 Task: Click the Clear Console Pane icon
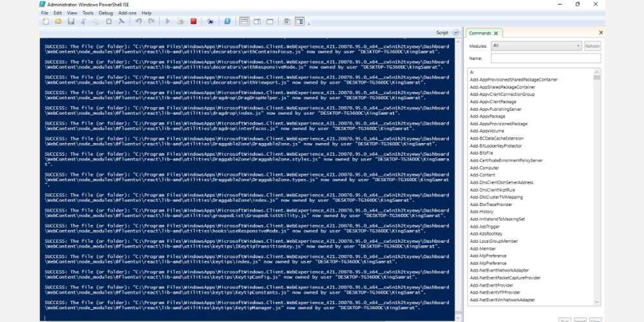click(120, 21)
